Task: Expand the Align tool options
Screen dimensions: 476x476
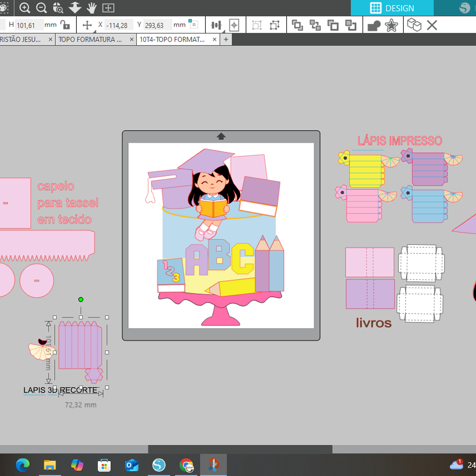Action: tap(217, 25)
